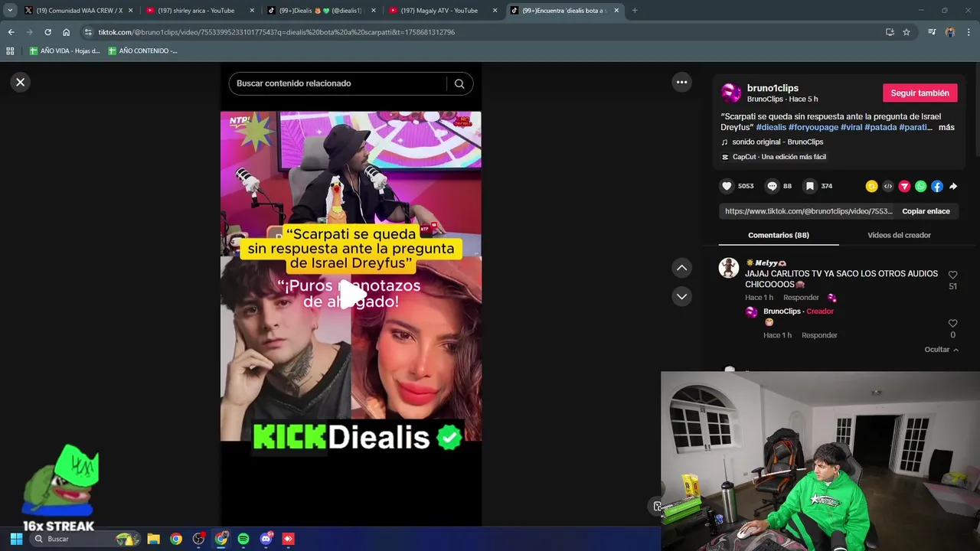Open Chrome three-dot menu

969,32
